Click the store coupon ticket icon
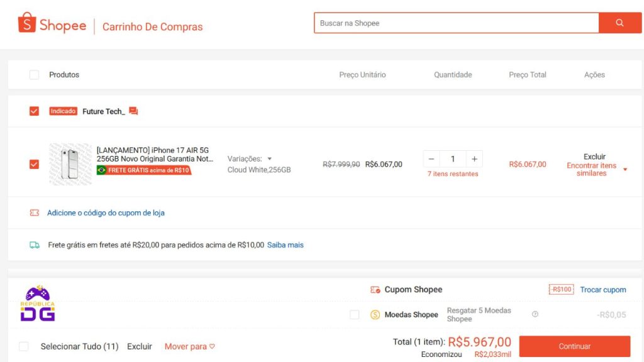644x362 pixels. (35, 213)
